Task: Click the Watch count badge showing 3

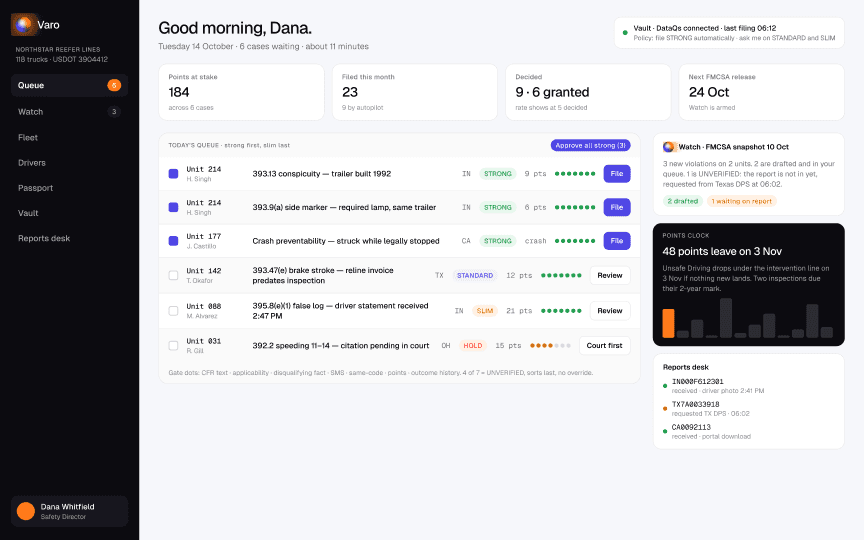Action: tap(114, 112)
